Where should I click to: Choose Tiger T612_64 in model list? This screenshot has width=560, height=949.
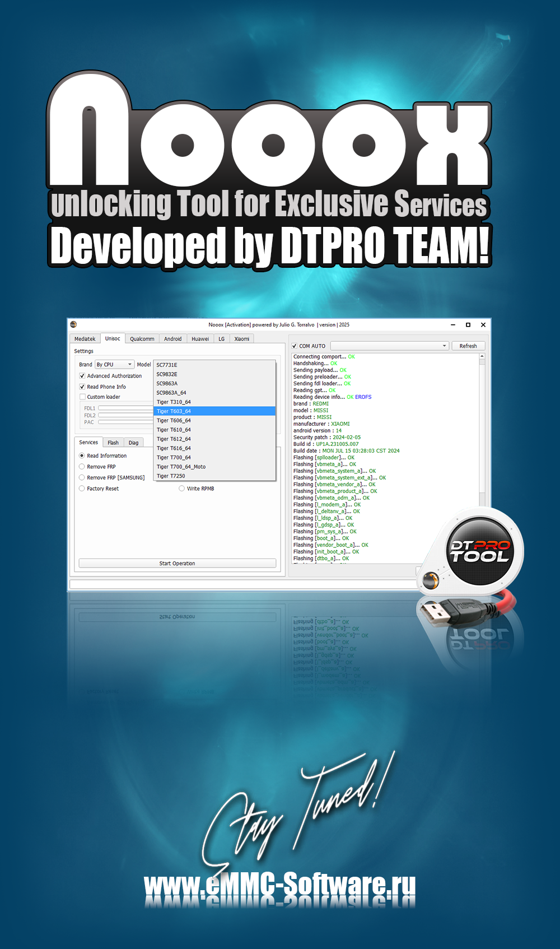pyautogui.click(x=214, y=439)
